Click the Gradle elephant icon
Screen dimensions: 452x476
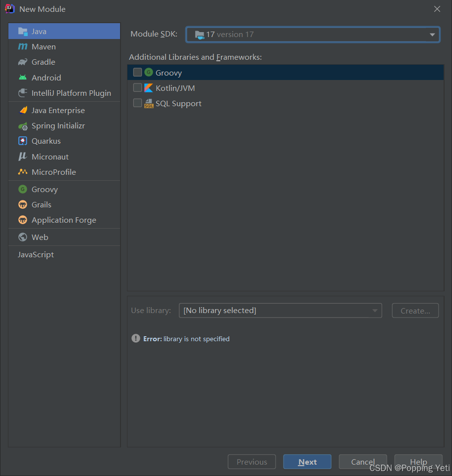pyautogui.click(x=23, y=62)
